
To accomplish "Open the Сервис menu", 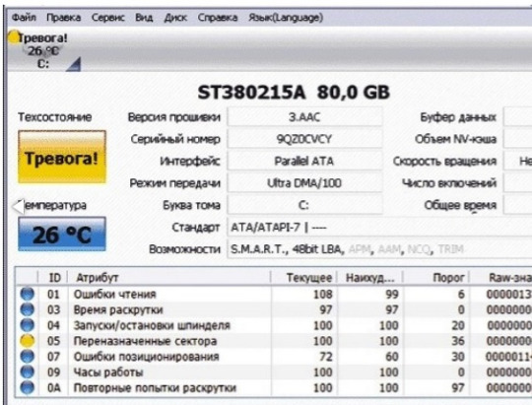I will 108,18.
